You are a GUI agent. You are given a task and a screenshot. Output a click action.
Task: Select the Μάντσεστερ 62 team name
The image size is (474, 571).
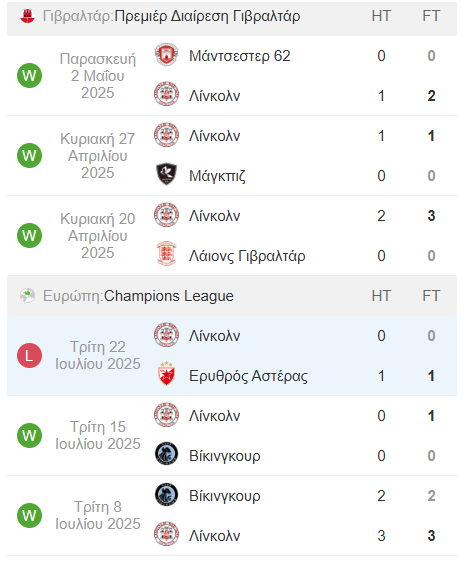pos(240,56)
